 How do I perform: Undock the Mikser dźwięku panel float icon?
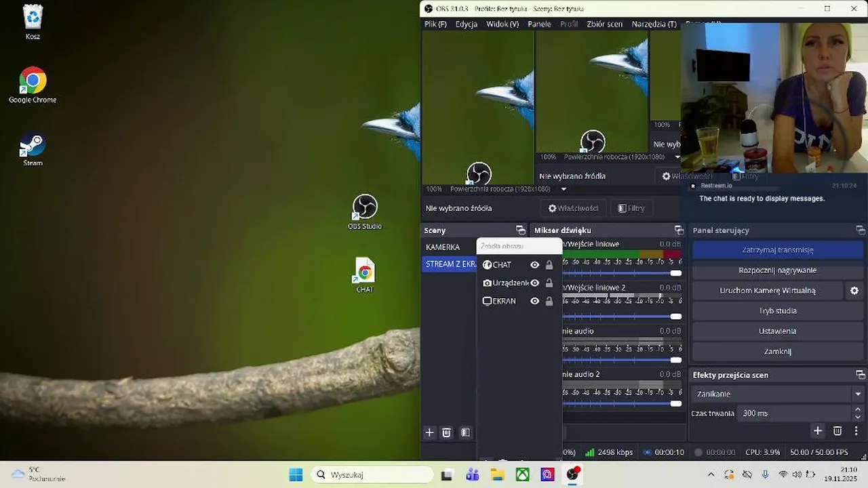pyautogui.click(x=679, y=230)
